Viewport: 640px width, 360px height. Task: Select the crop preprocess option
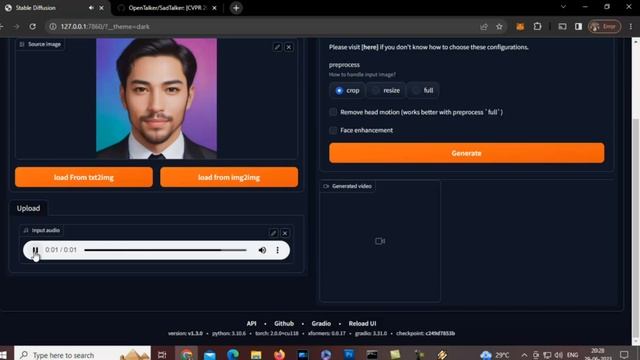pyautogui.click(x=347, y=90)
